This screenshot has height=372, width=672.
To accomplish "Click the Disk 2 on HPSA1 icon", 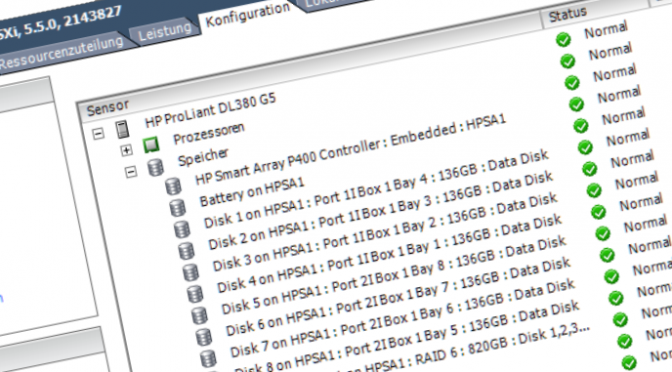I will click(x=186, y=251).
